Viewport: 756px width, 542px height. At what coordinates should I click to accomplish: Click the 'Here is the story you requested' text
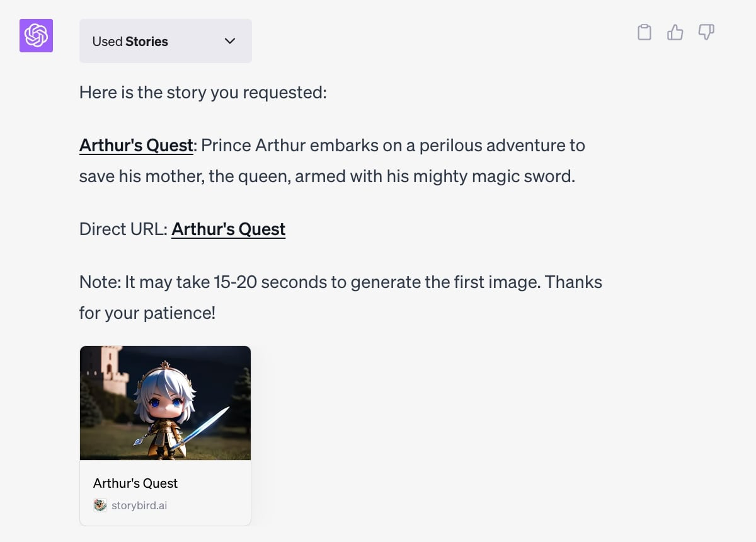(203, 93)
